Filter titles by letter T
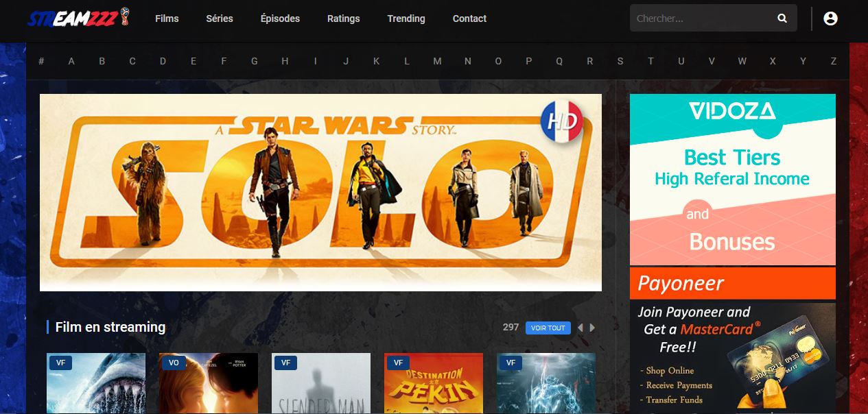This screenshot has height=414, width=868. coord(650,61)
